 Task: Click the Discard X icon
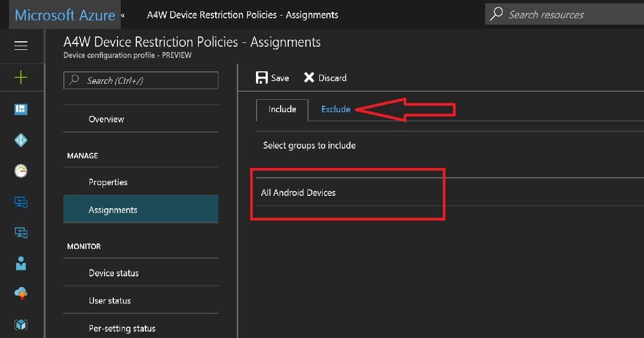coord(309,78)
